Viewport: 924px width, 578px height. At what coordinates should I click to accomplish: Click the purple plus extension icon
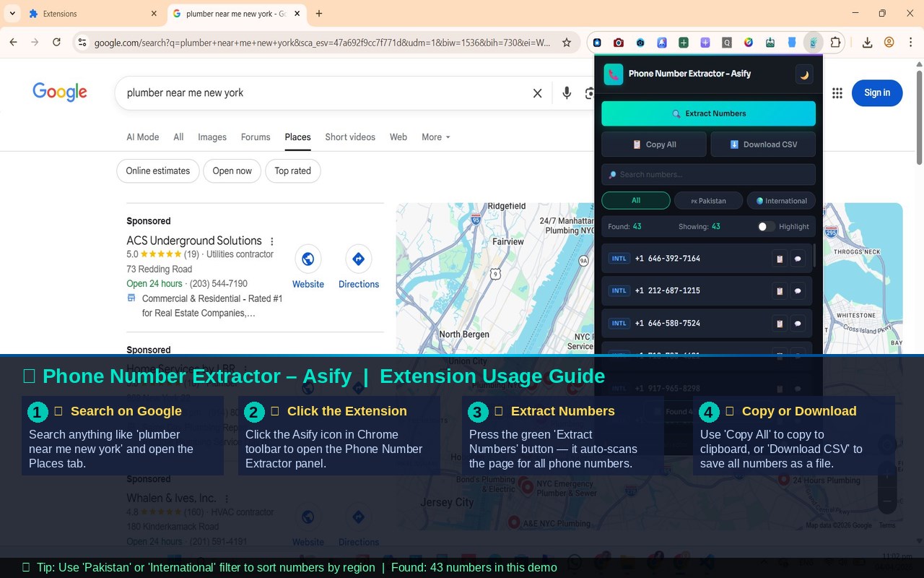tap(705, 43)
